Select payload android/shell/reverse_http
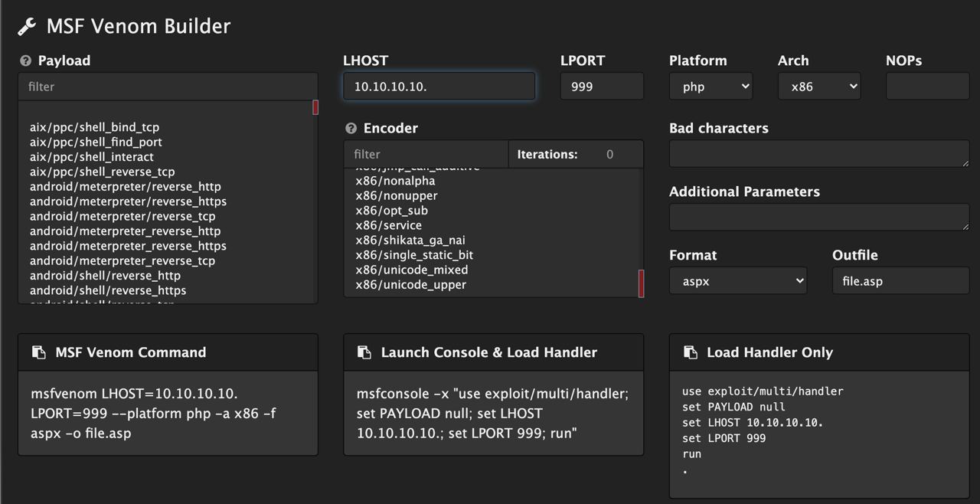This screenshot has width=980, height=504. click(105, 276)
